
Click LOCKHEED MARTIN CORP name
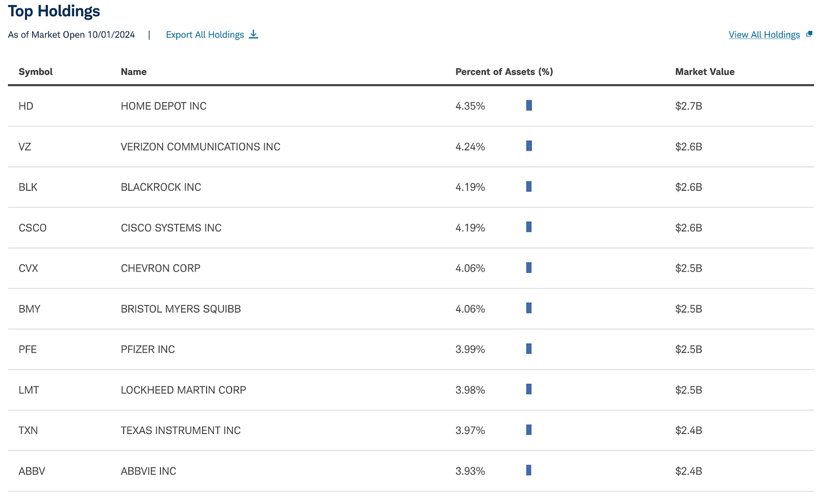click(183, 390)
